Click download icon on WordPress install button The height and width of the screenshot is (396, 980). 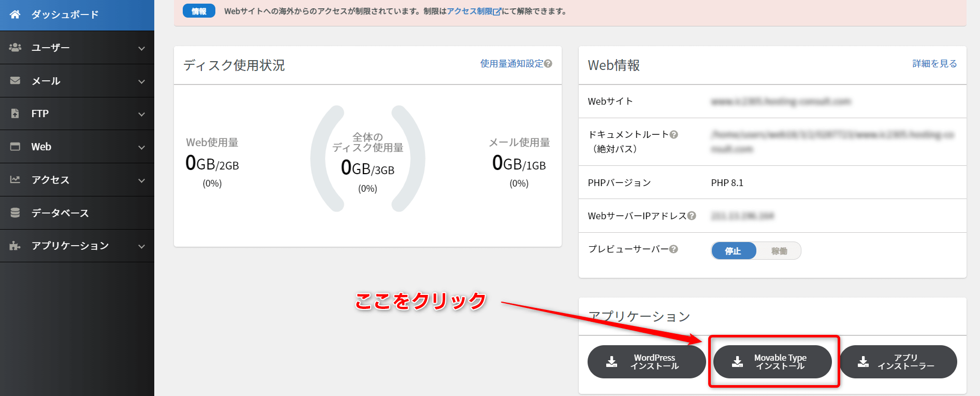[611, 362]
